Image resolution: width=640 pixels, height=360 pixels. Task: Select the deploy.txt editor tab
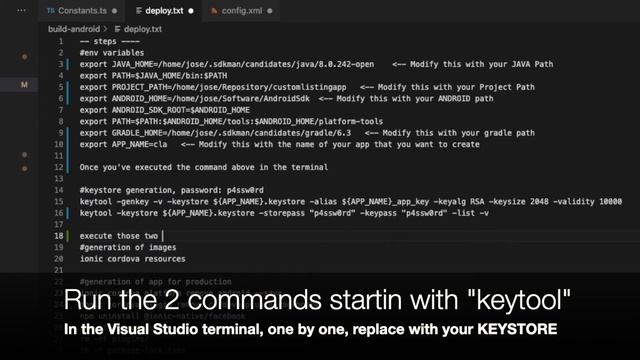tap(164, 11)
